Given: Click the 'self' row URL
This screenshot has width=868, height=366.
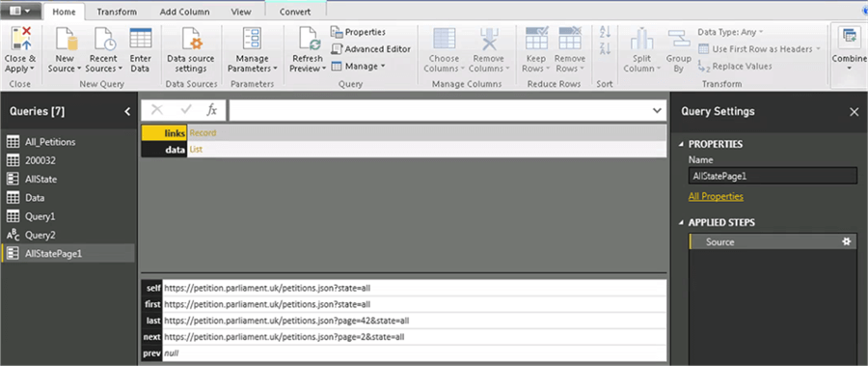Looking at the screenshot, I should tap(267, 289).
